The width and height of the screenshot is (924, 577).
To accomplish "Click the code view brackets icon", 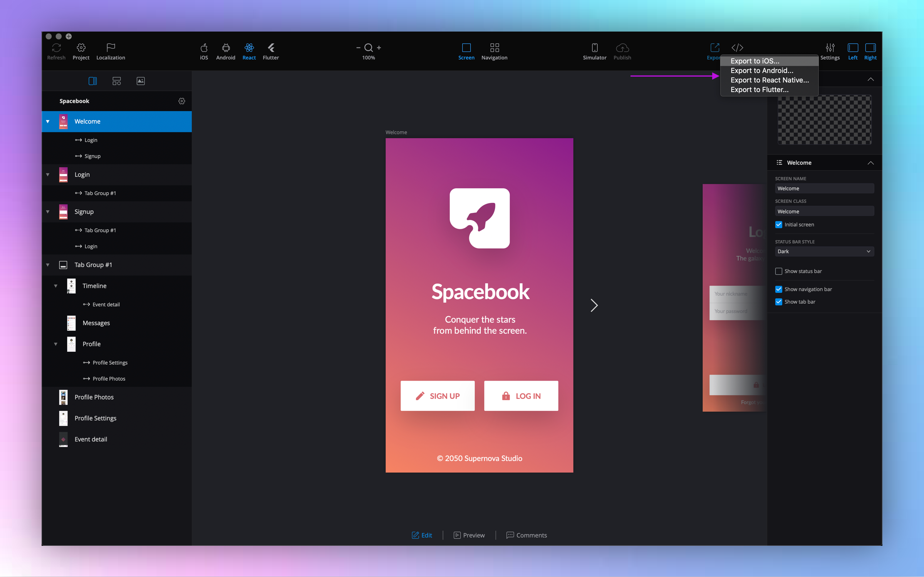I will 737,48.
